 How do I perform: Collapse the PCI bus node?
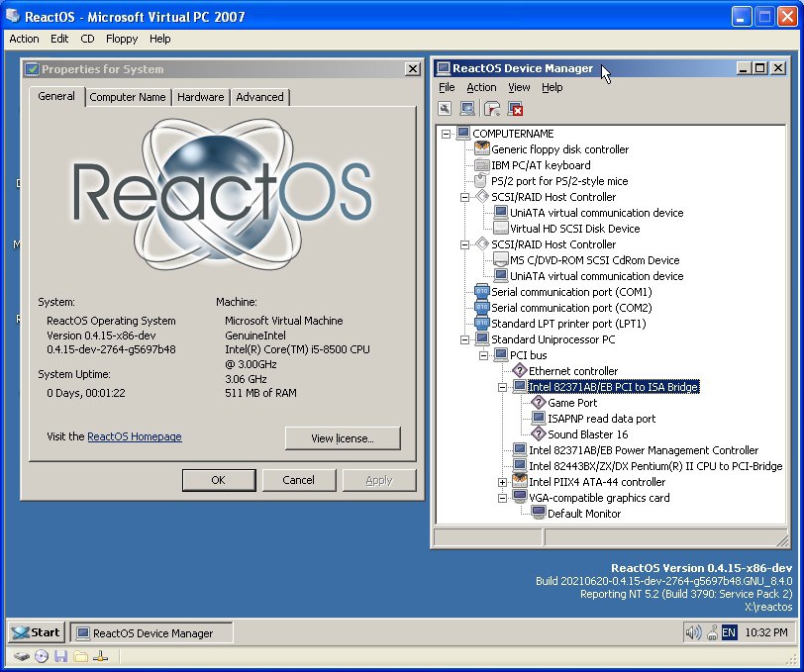(x=483, y=355)
